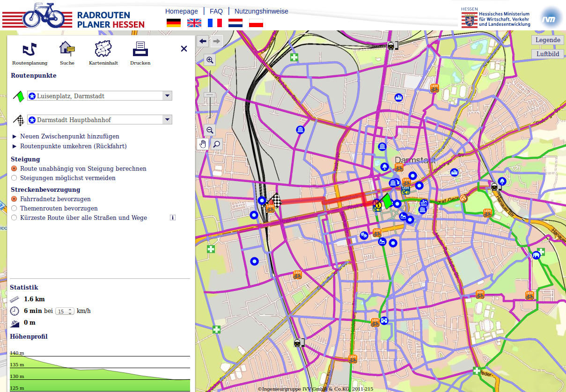
Task: Click the green start flag icon in panel
Action: pyautogui.click(x=18, y=96)
